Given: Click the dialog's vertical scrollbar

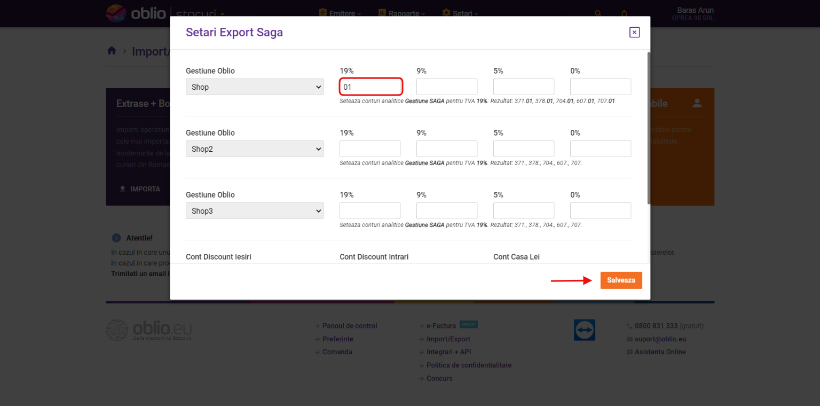Looking at the screenshot, I should click(x=648, y=127).
